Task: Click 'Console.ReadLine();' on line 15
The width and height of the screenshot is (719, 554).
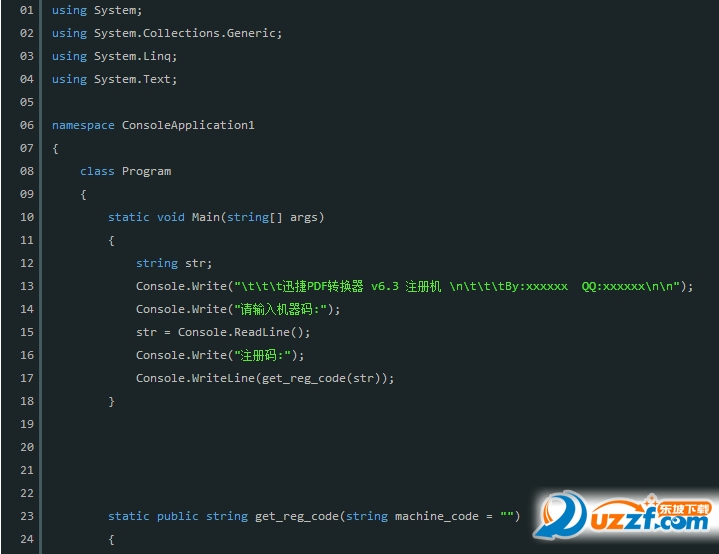Action: pos(244,332)
